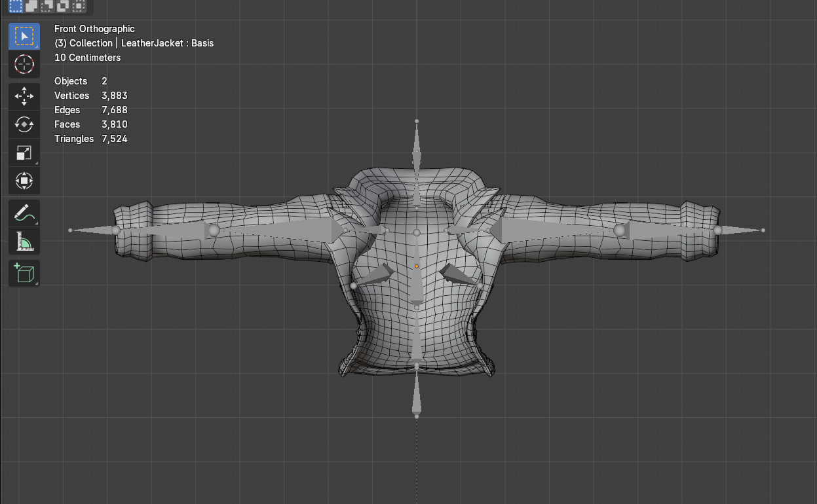Choose the Move tool
This screenshot has height=504, width=817.
coord(24,96)
